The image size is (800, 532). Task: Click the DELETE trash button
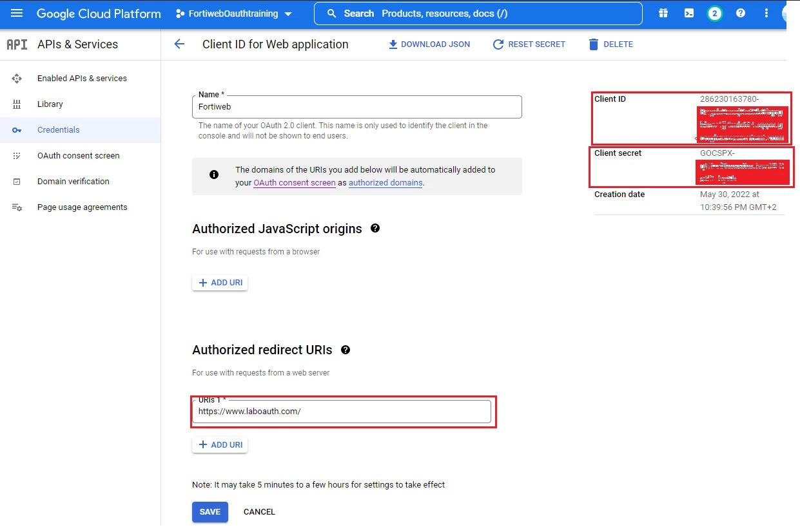pyautogui.click(x=610, y=44)
